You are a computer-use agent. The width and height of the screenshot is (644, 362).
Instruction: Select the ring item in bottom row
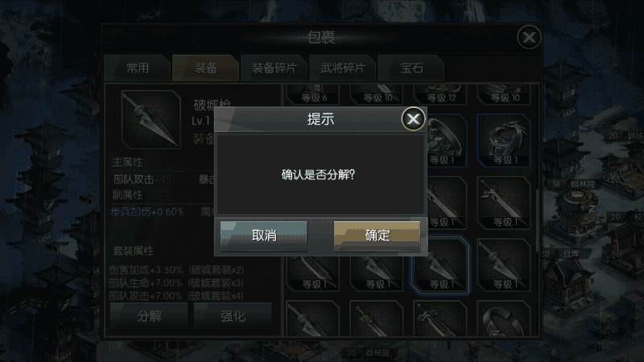[504, 319]
